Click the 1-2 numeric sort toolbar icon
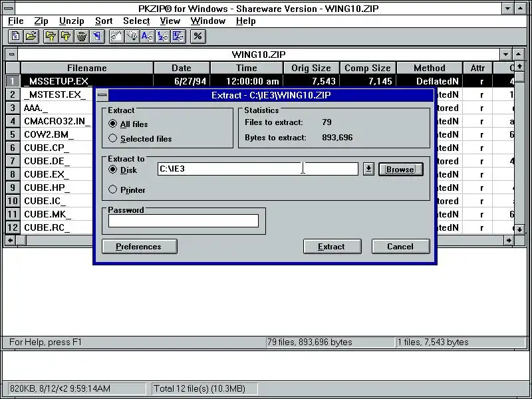The image size is (532, 399). [x=162, y=37]
